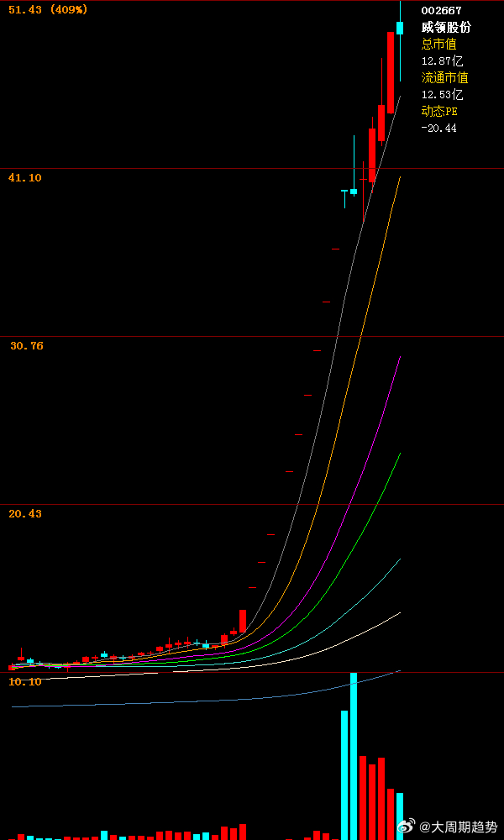
Task: Click the 12.87亿 total market value
Action: coord(443,61)
